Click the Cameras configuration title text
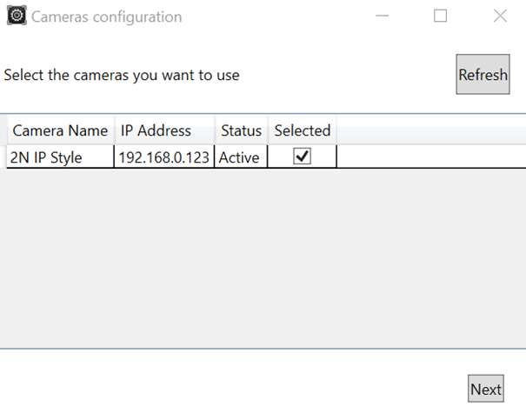The height and width of the screenshot is (420, 526). (107, 17)
